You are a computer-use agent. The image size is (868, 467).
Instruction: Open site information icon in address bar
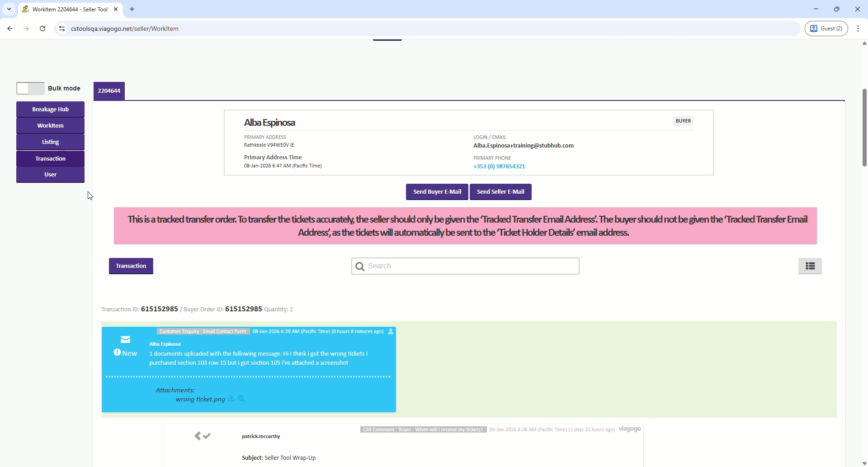pos(62,29)
